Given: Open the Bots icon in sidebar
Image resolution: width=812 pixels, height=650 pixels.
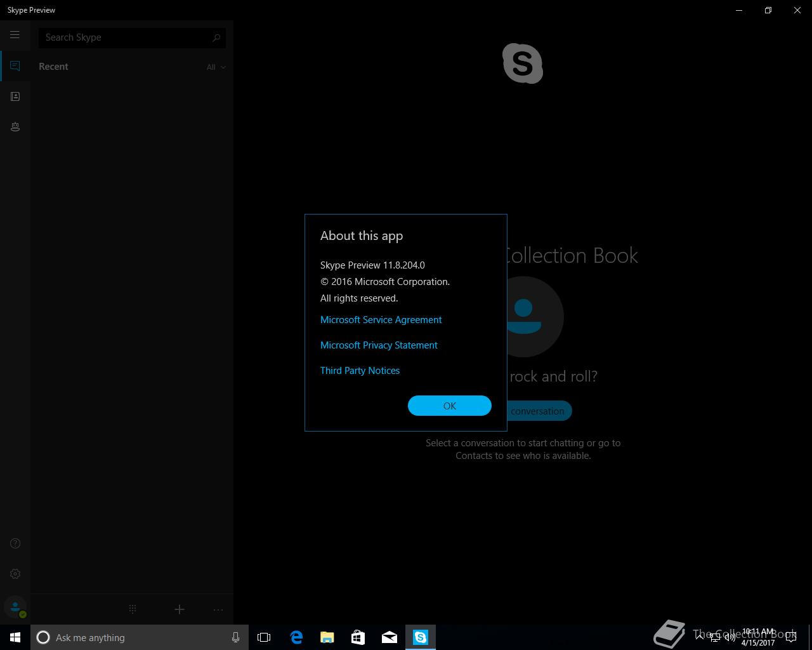Looking at the screenshot, I should click(x=15, y=127).
